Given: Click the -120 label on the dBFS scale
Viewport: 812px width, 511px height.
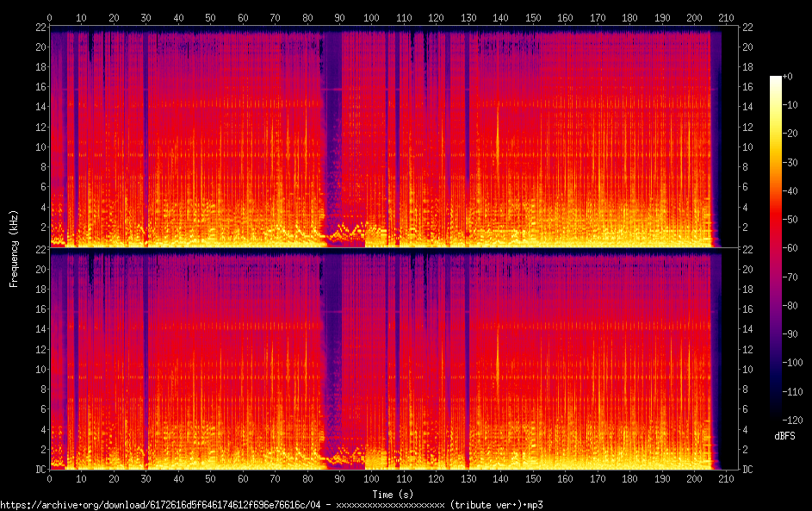Looking at the screenshot, I should 792,420.
